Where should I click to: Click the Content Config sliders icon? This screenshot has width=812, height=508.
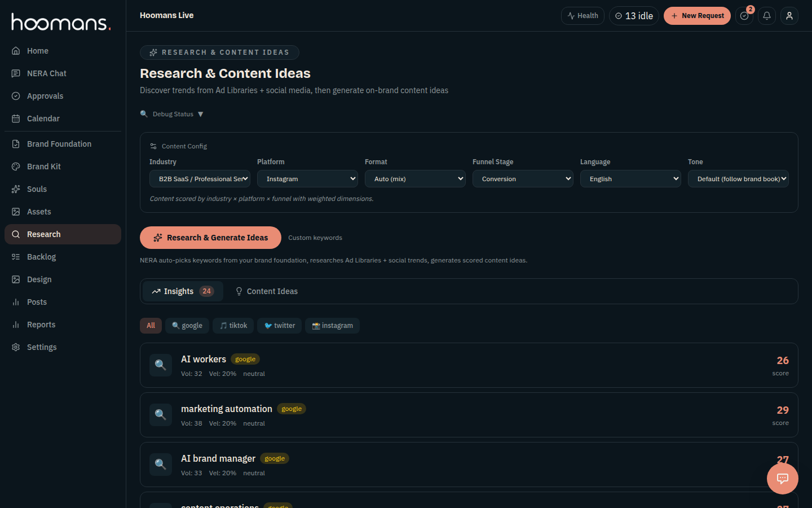[x=153, y=146]
